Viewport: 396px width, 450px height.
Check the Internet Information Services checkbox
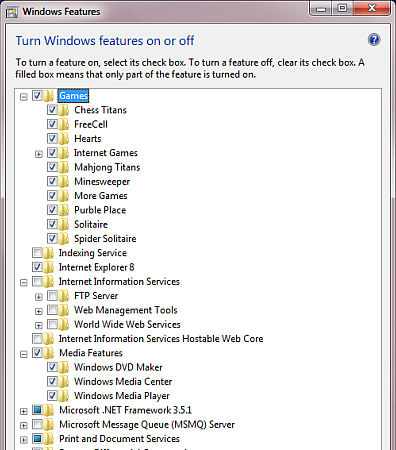point(37,281)
